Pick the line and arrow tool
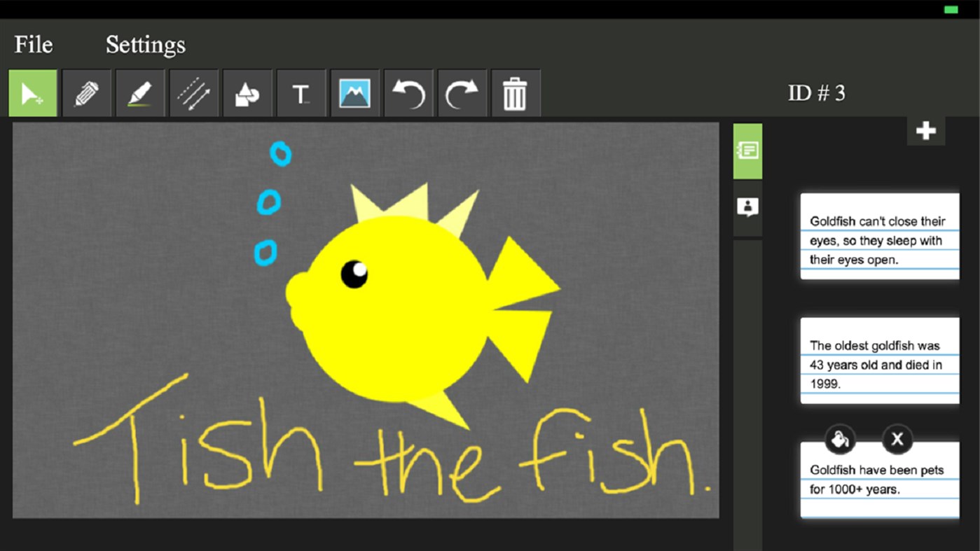 point(193,93)
